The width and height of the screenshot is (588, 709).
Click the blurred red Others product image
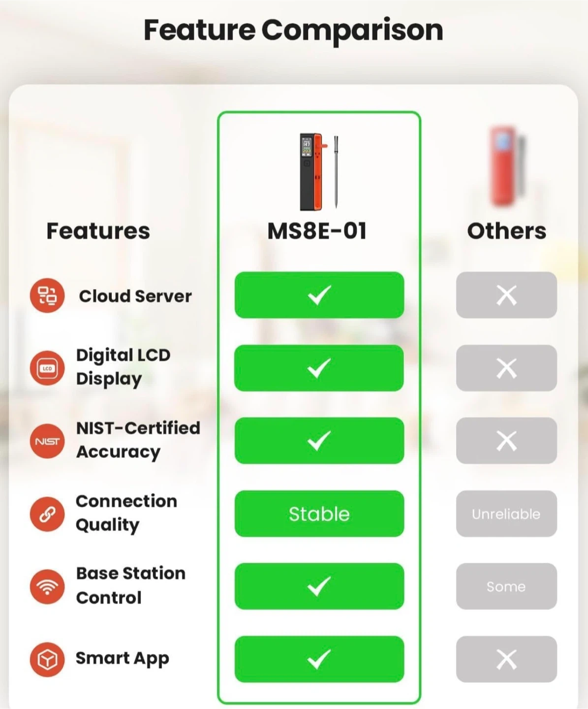pyautogui.click(x=507, y=166)
